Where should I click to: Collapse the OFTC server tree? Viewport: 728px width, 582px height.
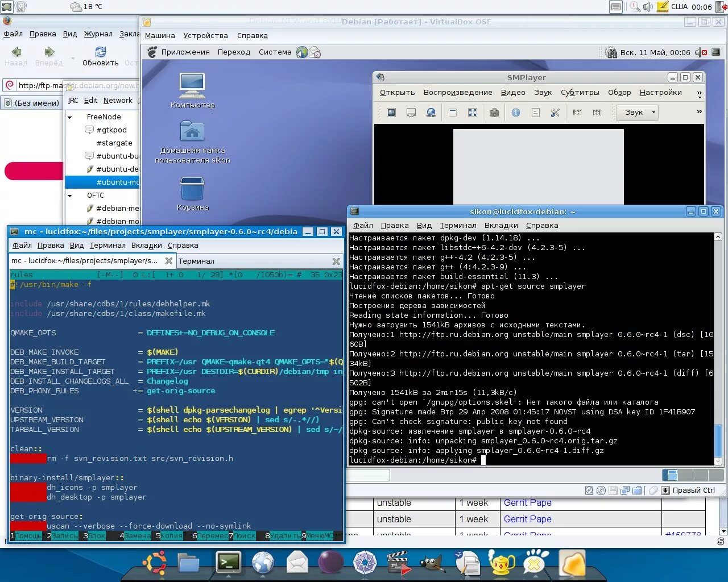(x=70, y=196)
